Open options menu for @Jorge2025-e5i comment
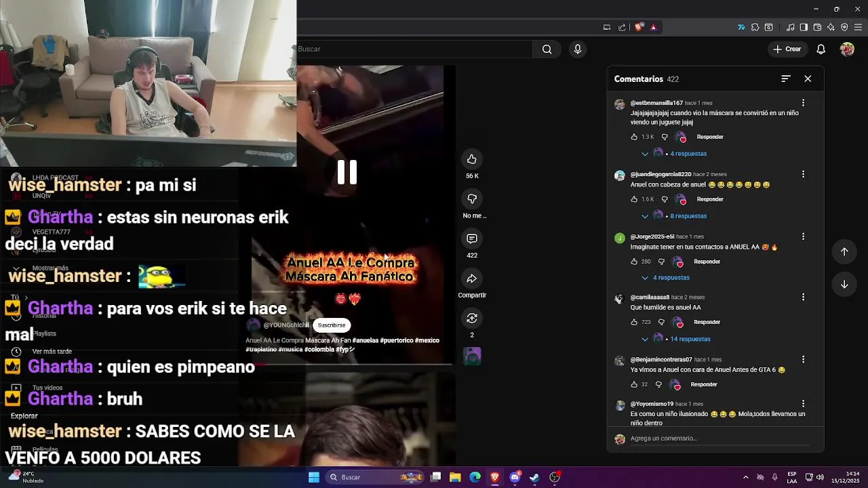Image resolution: width=868 pixels, height=488 pixels. pyautogui.click(x=803, y=237)
